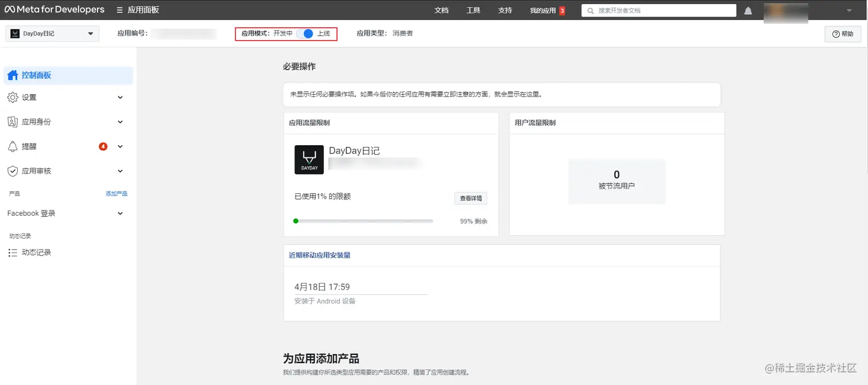
Task: Click the 已使用1% 的限额 text
Action: point(323,196)
